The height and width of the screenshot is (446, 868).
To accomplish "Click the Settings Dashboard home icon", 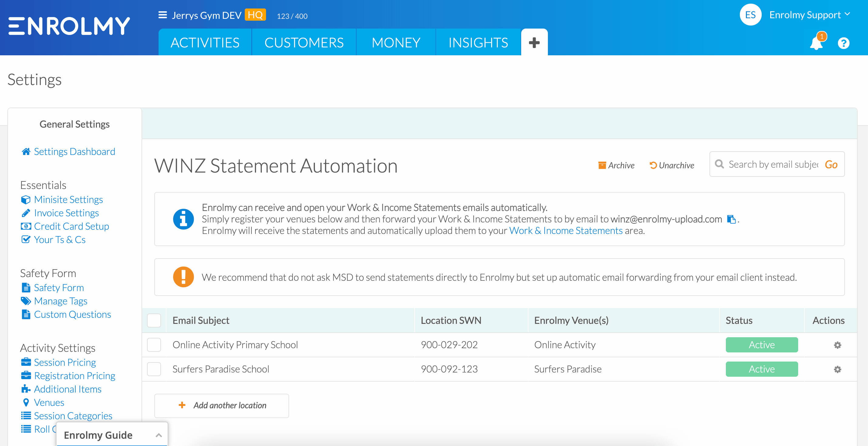I will tap(26, 152).
